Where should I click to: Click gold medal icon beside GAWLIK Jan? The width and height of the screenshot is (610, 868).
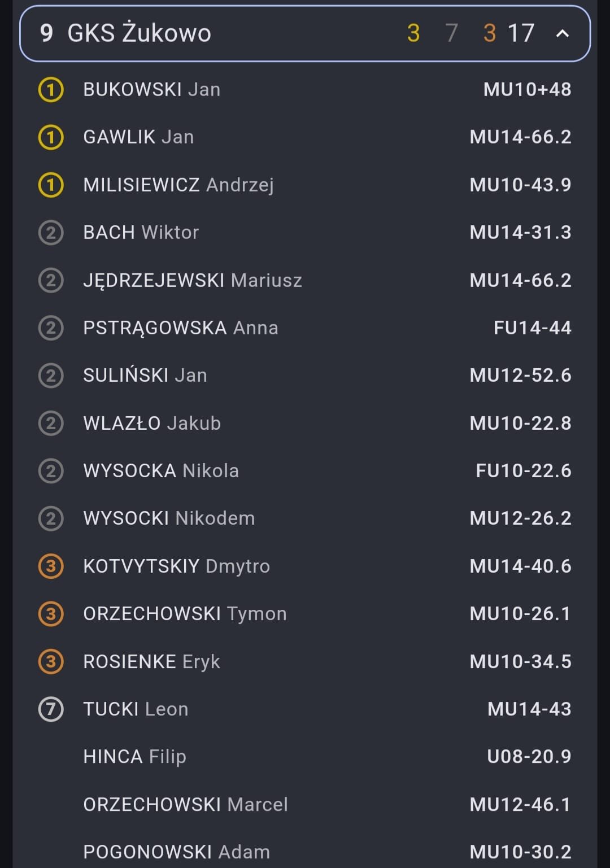tap(51, 137)
